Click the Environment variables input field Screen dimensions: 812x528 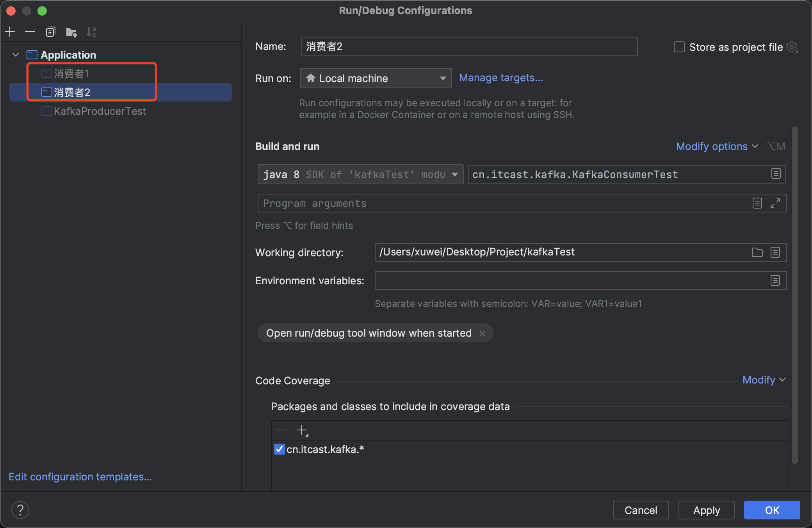pyautogui.click(x=570, y=280)
